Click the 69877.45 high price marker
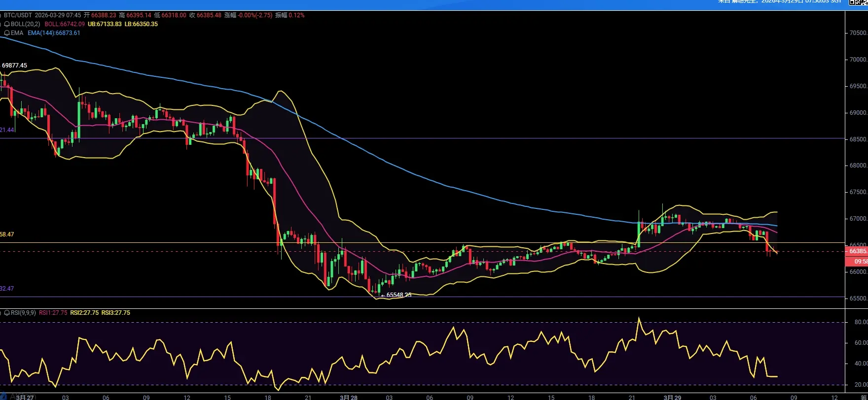 point(14,66)
